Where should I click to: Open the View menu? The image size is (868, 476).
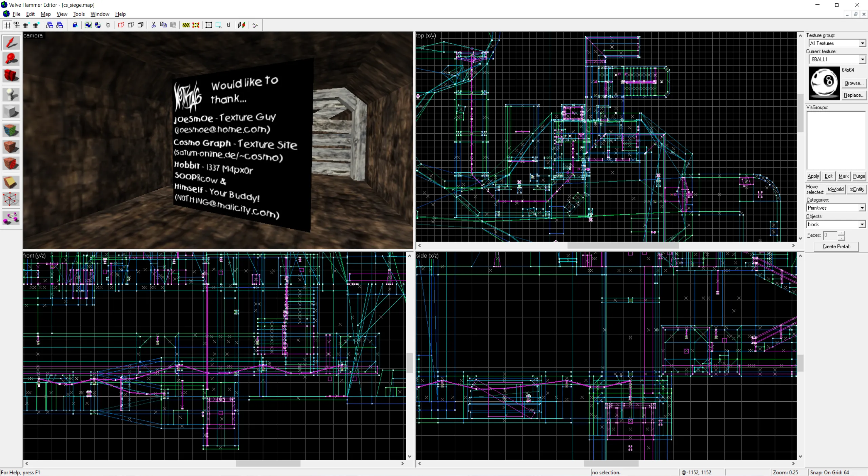(62, 14)
